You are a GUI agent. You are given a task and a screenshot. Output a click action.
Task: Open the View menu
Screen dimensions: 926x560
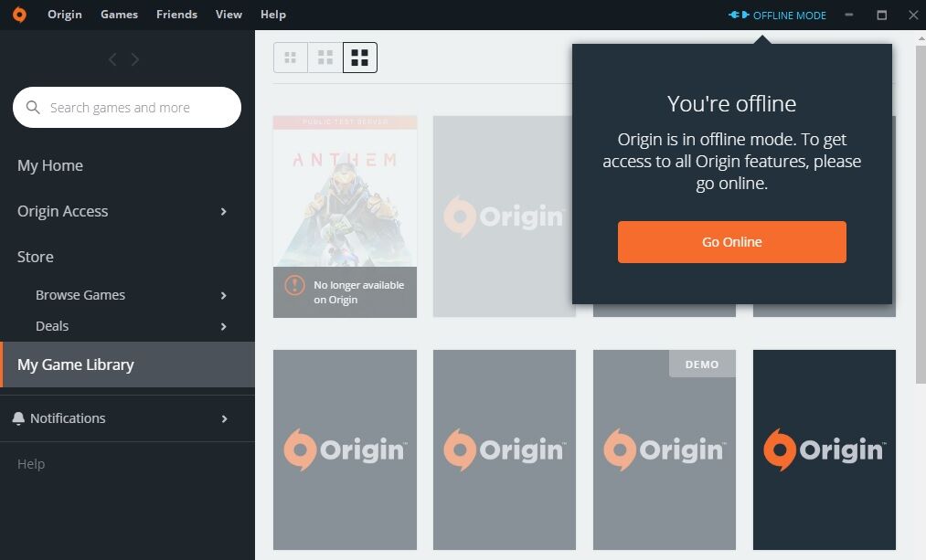(x=229, y=15)
